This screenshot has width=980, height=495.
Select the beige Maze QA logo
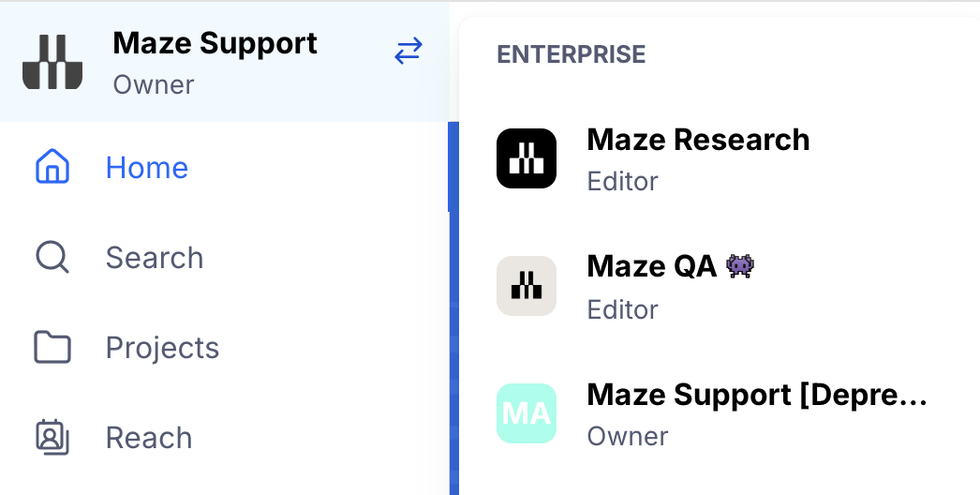click(527, 286)
